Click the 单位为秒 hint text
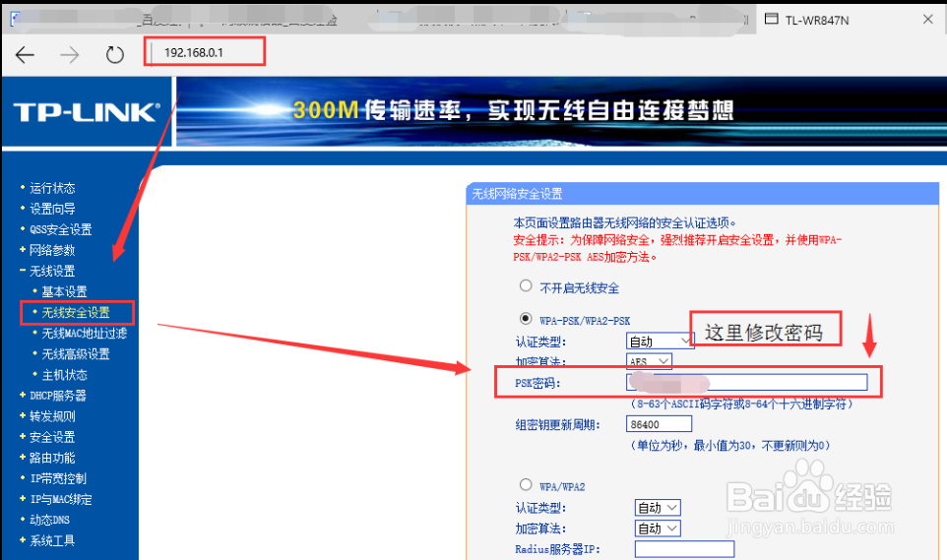Screen dimensions: 947x560 730,445
